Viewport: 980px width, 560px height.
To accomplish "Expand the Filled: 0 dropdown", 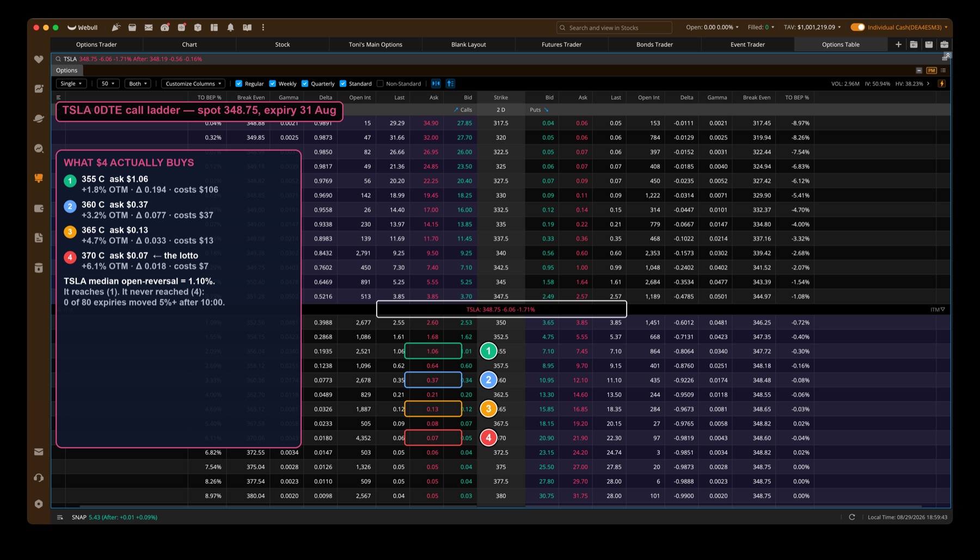I will point(761,27).
